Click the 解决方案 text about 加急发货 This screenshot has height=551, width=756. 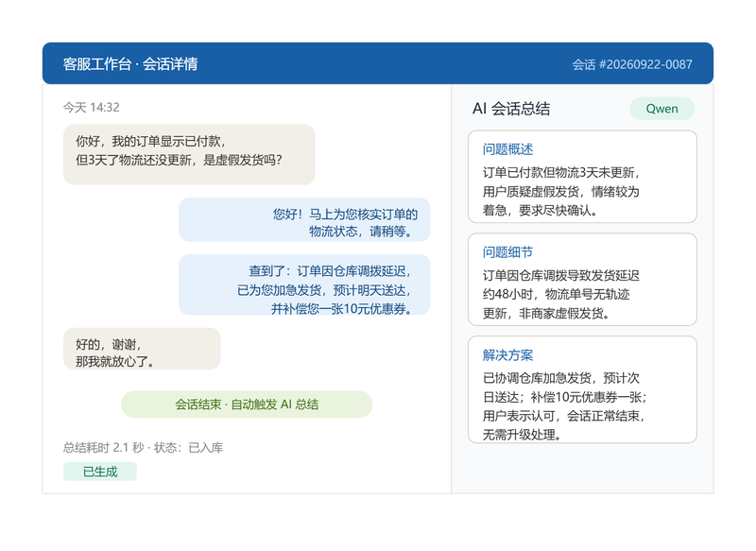(564, 406)
